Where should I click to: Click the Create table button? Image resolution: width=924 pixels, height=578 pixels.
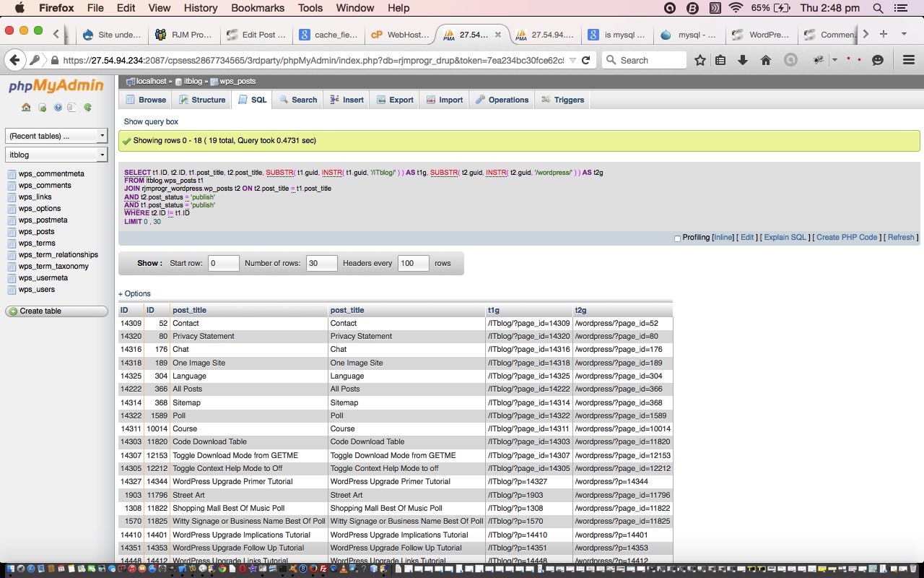(56, 311)
